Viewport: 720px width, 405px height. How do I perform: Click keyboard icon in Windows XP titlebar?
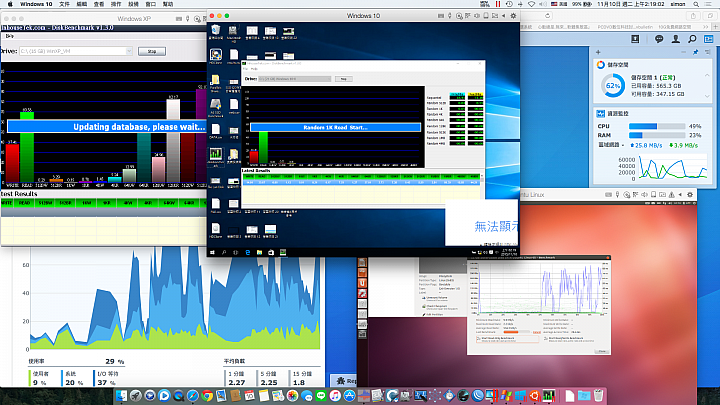click(179, 19)
